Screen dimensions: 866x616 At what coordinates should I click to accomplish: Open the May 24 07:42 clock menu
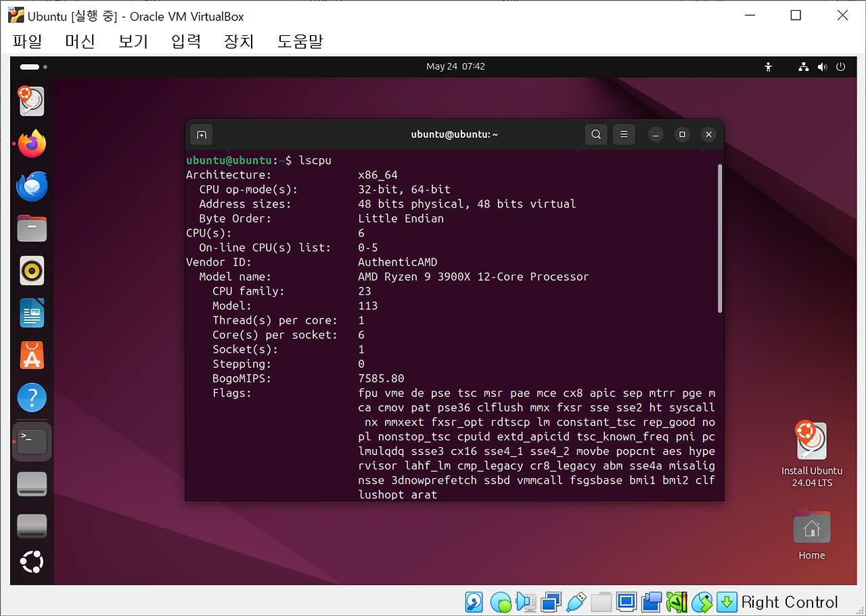tap(455, 66)
